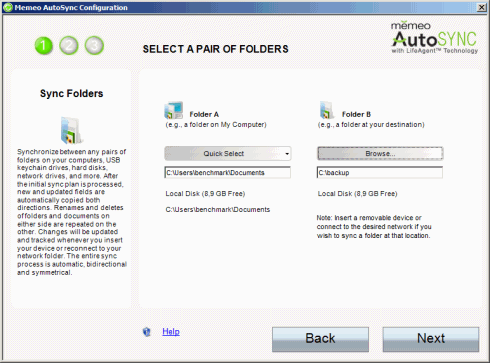
Task: Click the Memeo AutoSync logo
Action: (x=435, y=37)
